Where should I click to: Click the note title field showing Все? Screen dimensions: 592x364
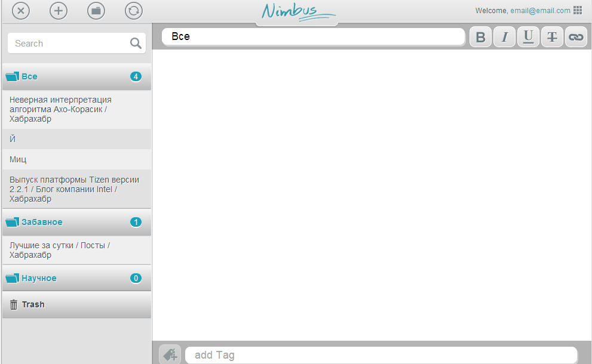click(x=314, y=36)
